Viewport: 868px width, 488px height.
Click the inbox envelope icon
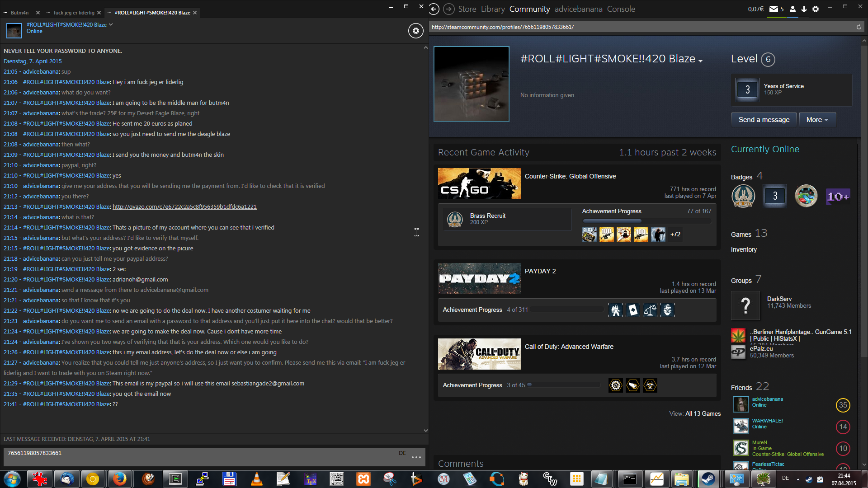click(774, 9)
